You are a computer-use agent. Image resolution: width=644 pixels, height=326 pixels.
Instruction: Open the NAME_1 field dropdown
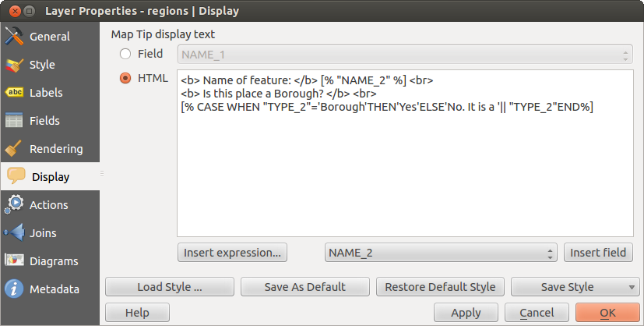tap(405, 55)
